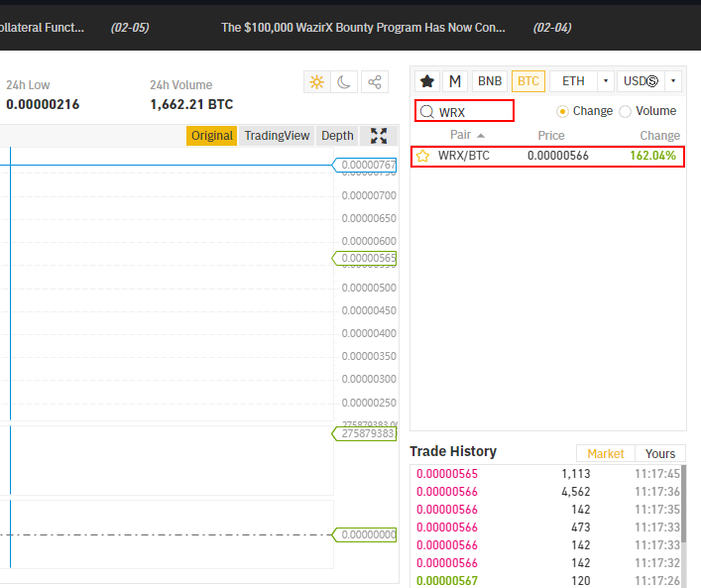
Task: Open the ETH markets dropdown arrow
Action: click(606, 81)
